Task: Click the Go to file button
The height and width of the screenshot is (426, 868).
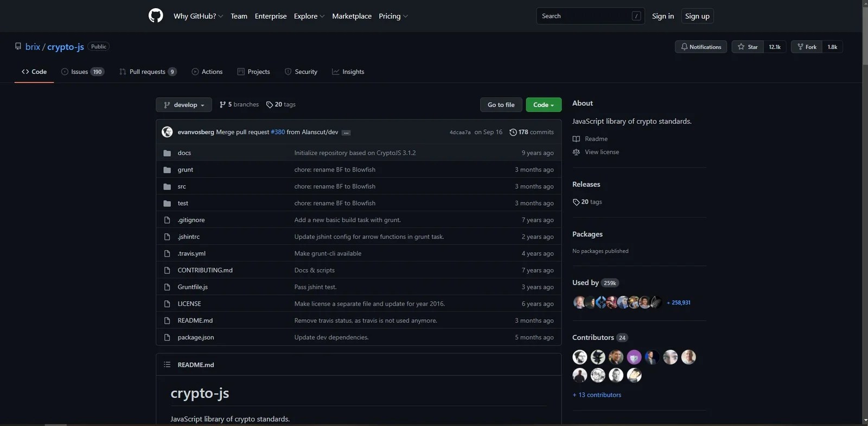Action: pyautogui.click(x=501, y=105)
